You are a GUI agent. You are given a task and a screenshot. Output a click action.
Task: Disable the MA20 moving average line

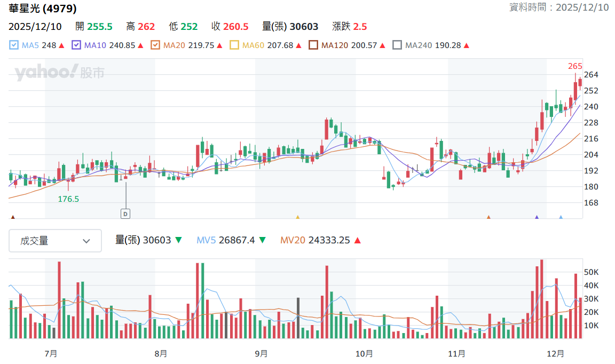click(x=155, y=45)
